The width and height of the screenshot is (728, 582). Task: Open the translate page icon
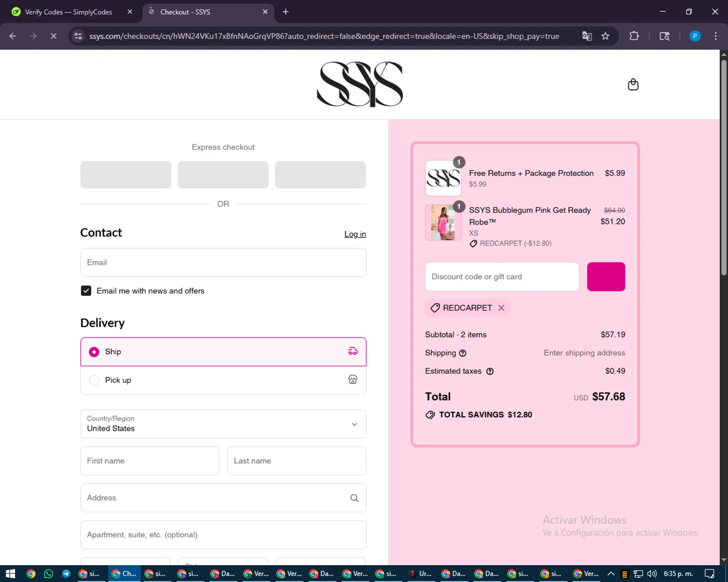click(587, 36)
